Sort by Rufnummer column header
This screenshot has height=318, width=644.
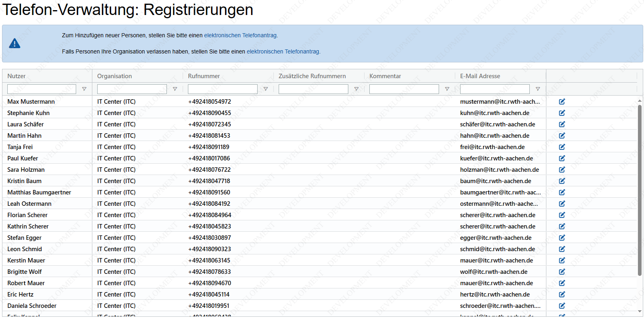pos(204,76)
